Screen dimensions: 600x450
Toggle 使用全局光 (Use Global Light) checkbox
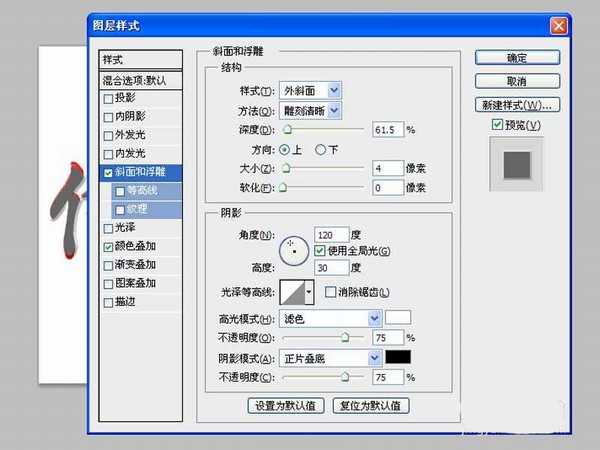(x=321, y=249)
